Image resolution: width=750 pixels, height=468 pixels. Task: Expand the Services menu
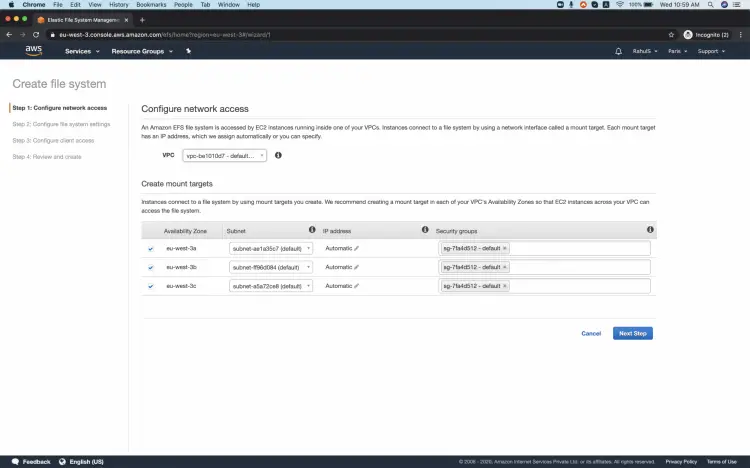point(82,51)
